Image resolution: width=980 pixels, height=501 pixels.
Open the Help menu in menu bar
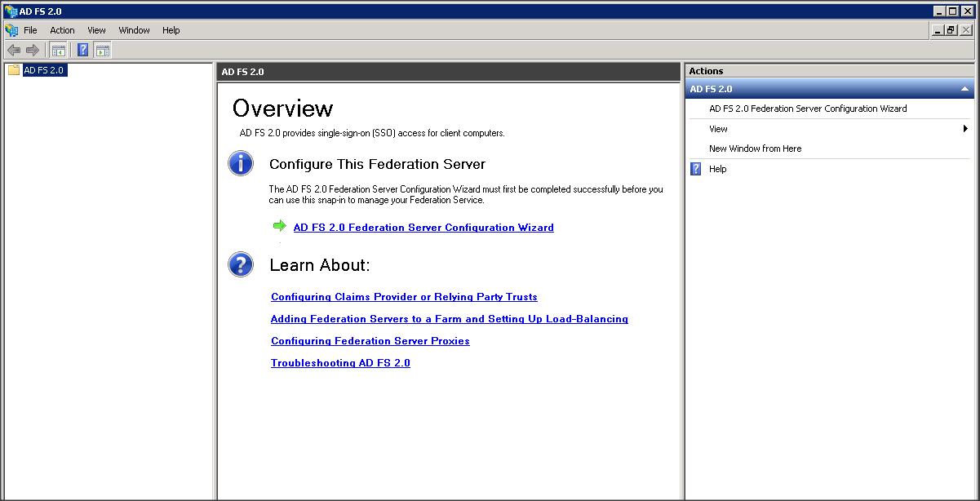(x=171, y=30)
